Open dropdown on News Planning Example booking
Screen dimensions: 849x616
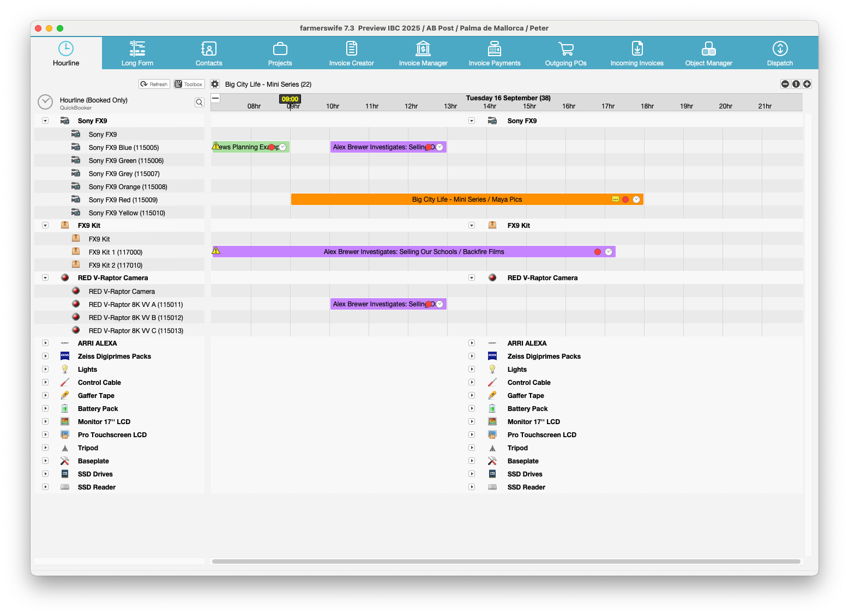(x=282, y=147)
